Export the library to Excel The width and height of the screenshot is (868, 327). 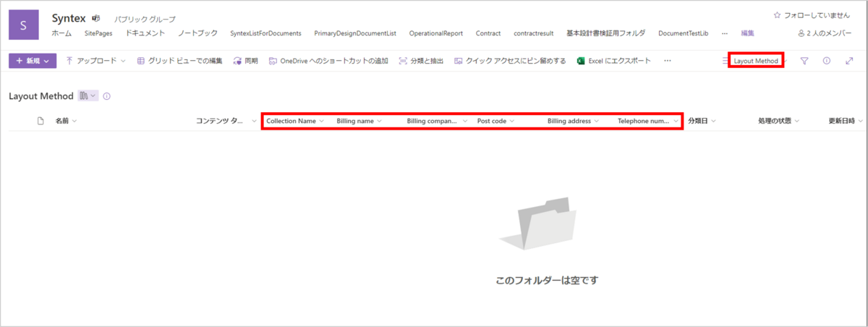[614, 61]
